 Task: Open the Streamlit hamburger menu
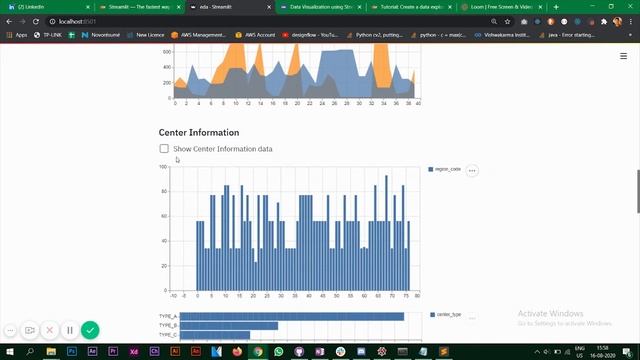[623, 56]
